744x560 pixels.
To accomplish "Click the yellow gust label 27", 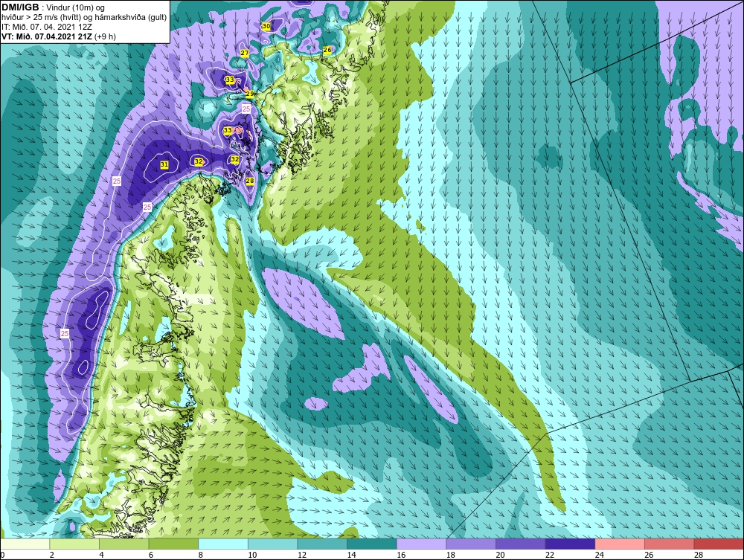I will [245, 53].
